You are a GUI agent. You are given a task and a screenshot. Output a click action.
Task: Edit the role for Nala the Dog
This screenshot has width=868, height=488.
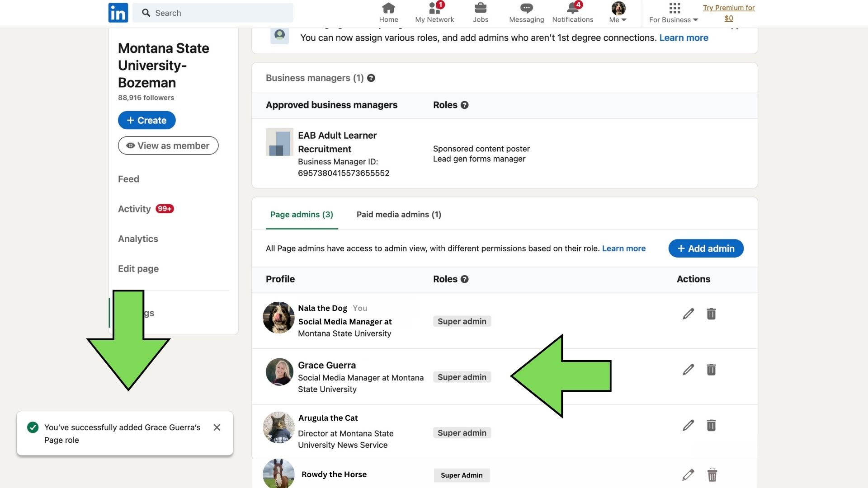click(x=688, y=314)
